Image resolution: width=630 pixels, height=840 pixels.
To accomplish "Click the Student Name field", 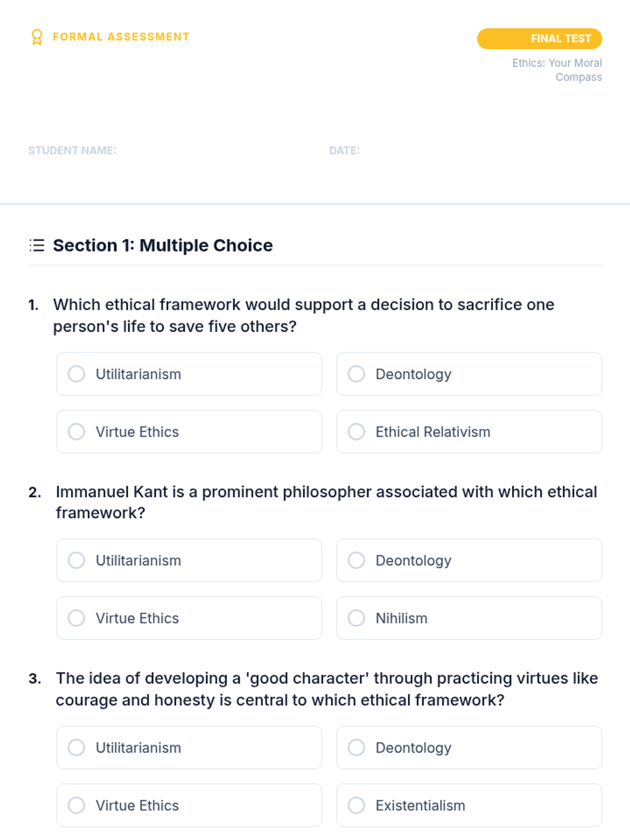I will pyautogui.click(x=173, y=168).
